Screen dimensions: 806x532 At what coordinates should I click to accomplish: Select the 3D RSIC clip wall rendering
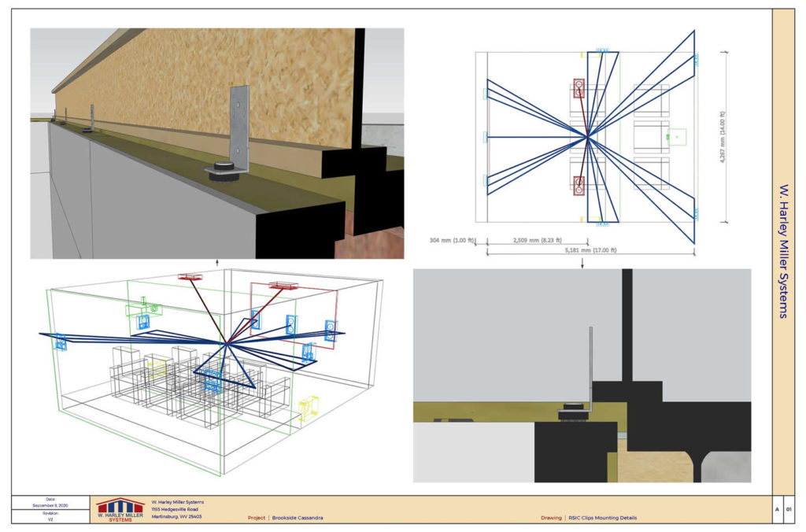(x=217, y=143)
